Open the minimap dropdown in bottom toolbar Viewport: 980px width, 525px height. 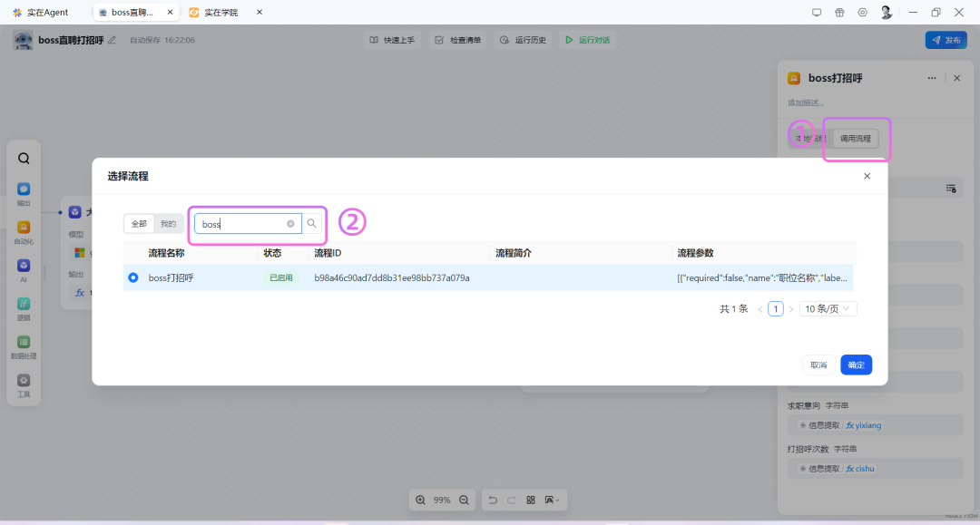(x=552, y=500)
